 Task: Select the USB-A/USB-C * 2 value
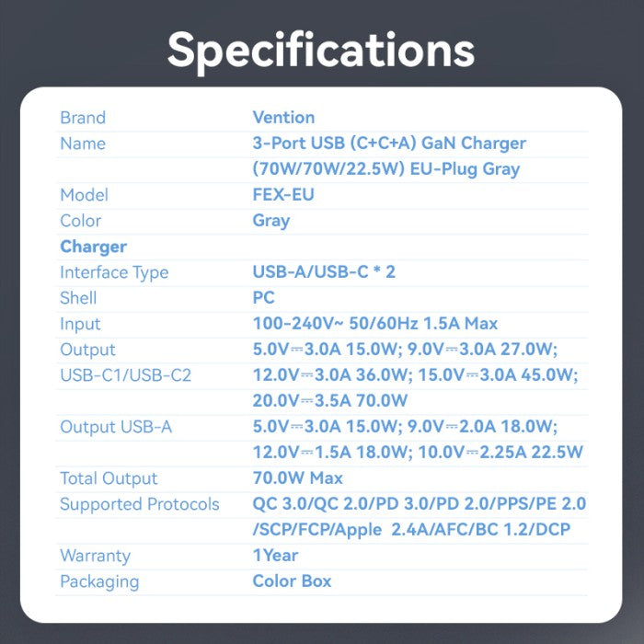click(324, 272)
